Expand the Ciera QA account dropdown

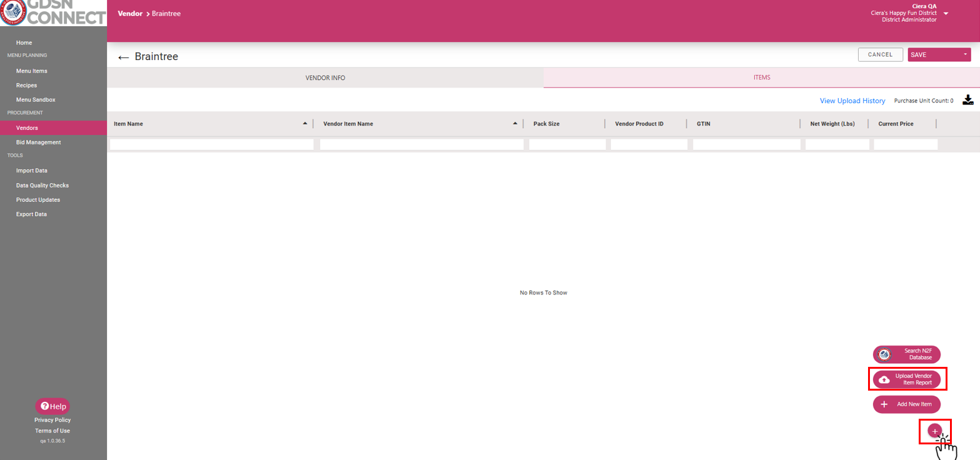(x=944, y=13)
